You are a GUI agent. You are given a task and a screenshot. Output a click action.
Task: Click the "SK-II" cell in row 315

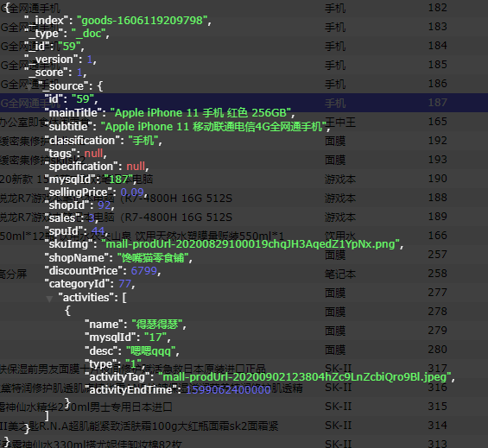(339, 407)
